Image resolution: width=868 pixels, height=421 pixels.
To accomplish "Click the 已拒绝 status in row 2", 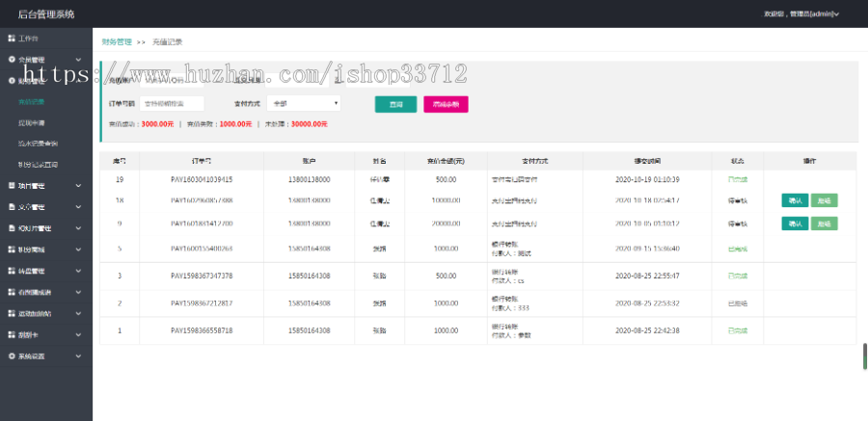I will click(738, 303).
